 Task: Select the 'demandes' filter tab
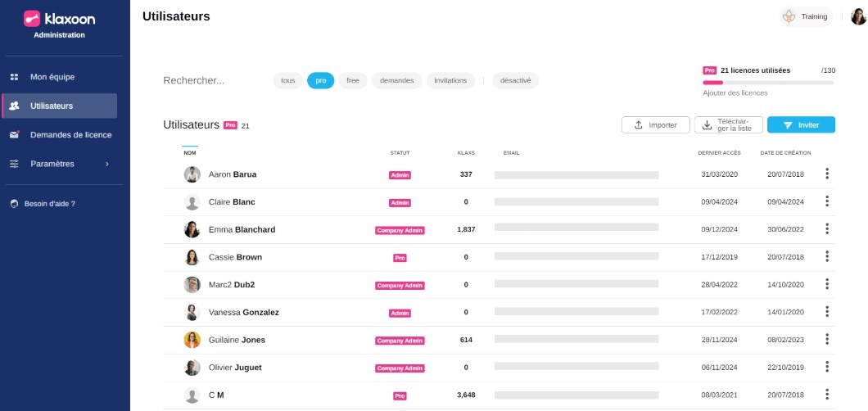click(x=396, y=80)
